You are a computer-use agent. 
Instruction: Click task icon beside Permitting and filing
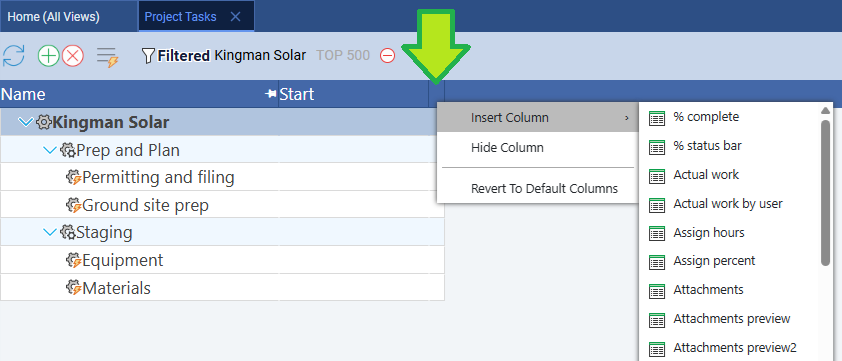pyautogui.click(x=74, y=177)
